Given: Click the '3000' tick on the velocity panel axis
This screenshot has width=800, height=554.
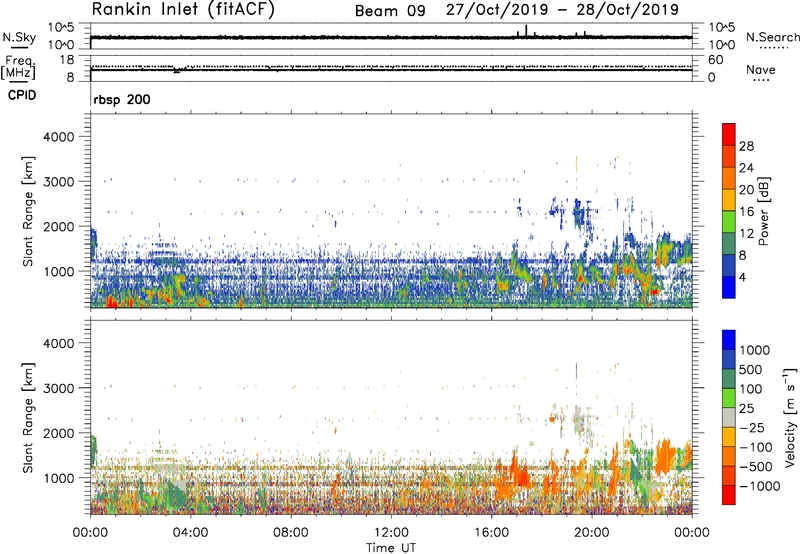Looking at the screenshot, I should 58,388.
